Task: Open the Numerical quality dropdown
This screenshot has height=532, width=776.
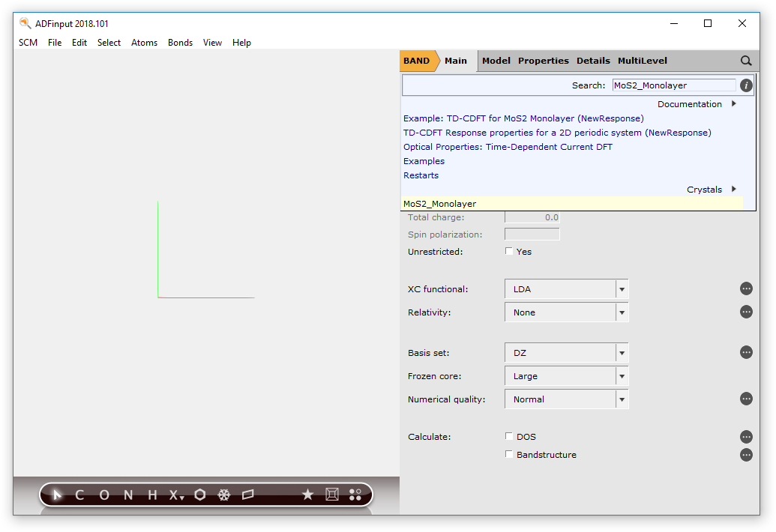Action: 567,399
